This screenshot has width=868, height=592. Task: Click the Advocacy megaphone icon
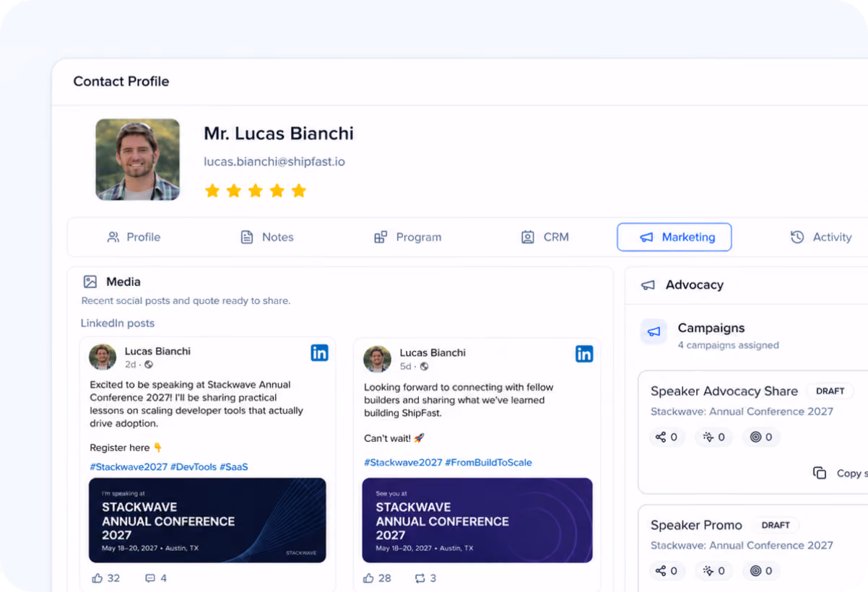[x=648, y=285]
